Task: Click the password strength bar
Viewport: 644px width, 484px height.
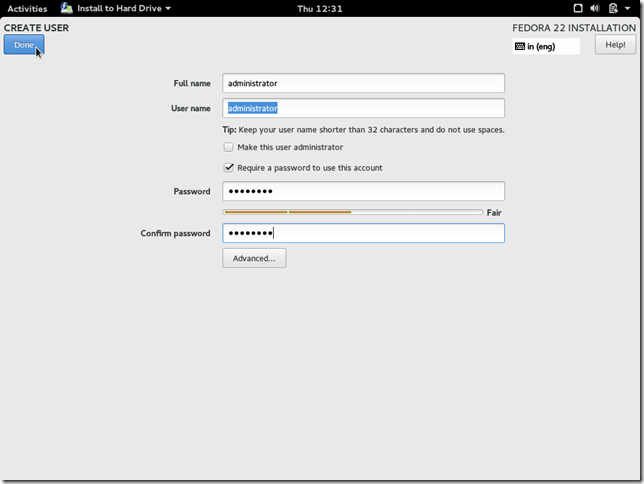Action: pyautogui.click(x=353, y=212)
